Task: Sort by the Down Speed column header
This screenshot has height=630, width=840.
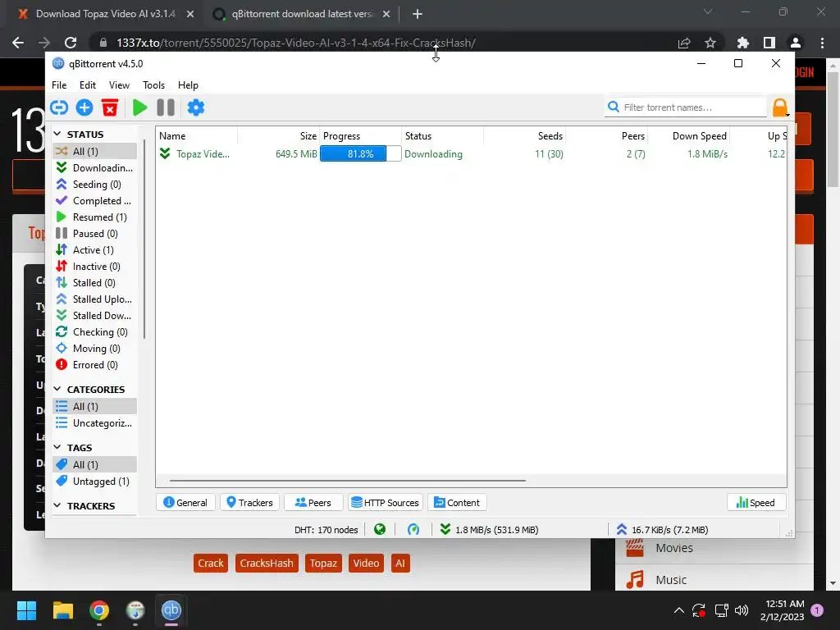Action: [689, 136]
